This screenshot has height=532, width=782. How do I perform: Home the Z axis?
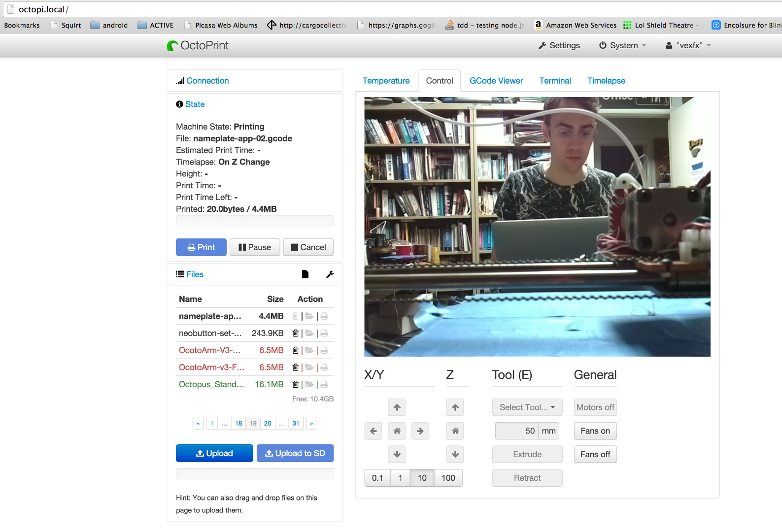point(455,431)
